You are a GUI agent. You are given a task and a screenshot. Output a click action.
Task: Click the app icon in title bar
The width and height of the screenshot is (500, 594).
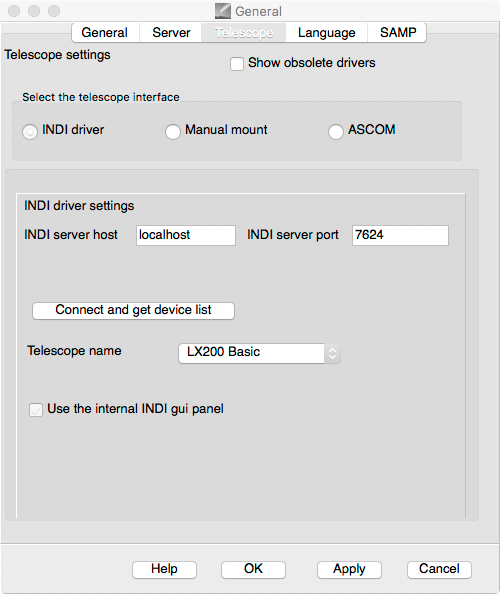[223, 11]
